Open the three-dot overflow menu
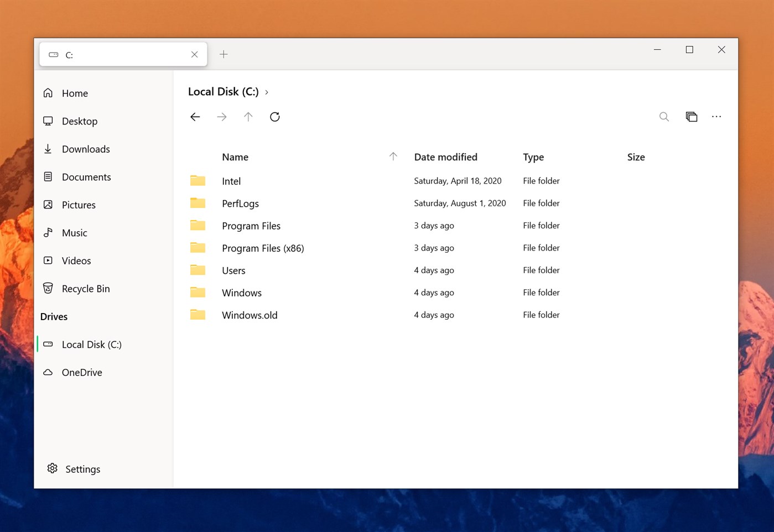The image size is (774, 532). pyautogui.click(x=716, y=117)
